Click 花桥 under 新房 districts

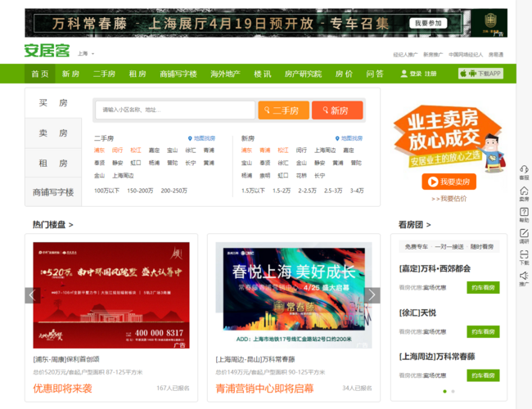click(x=301, y=176)
